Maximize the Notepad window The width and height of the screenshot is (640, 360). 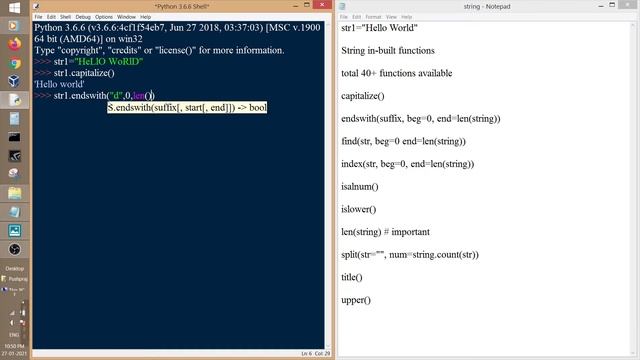point(612,5)
